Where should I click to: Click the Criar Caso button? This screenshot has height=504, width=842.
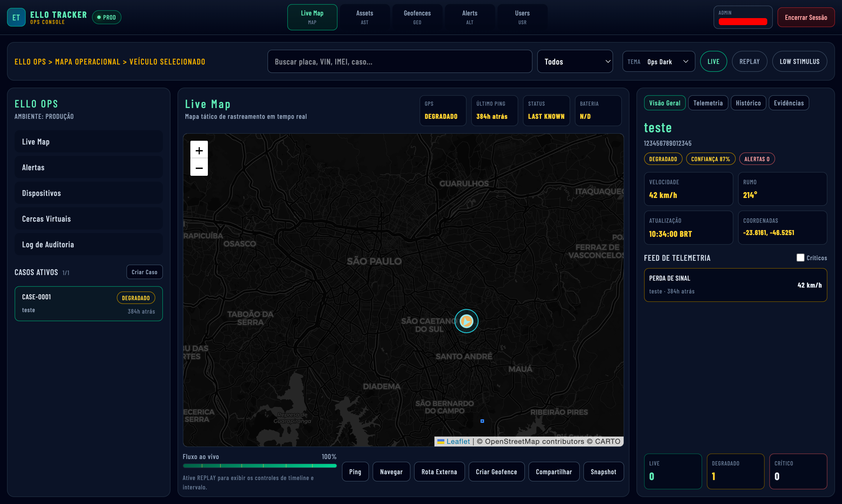tap(144, 272)
